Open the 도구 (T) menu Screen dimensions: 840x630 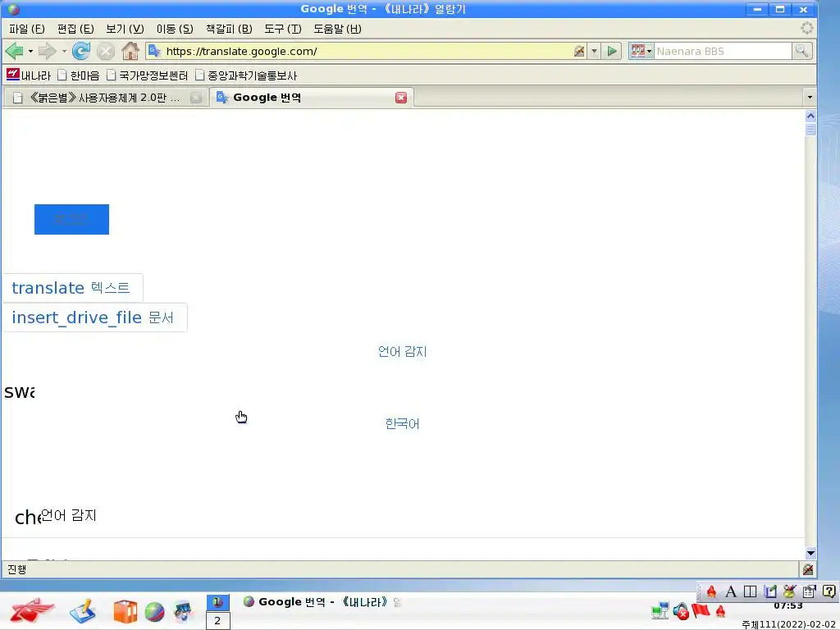(x=283, y=29)
